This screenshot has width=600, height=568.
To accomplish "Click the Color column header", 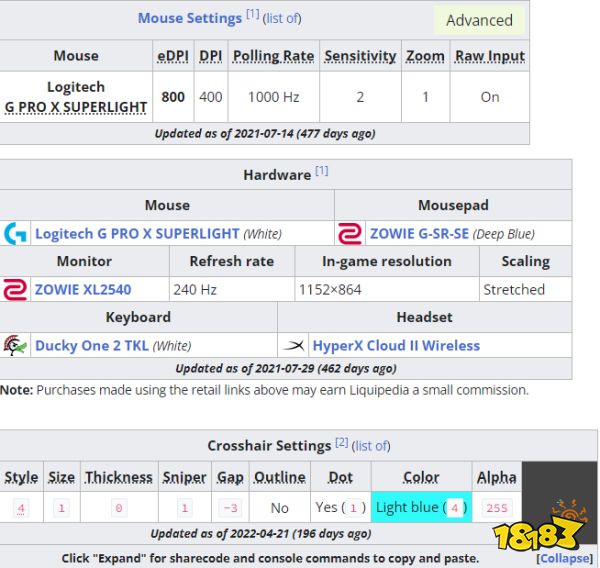I will (421, 477).
